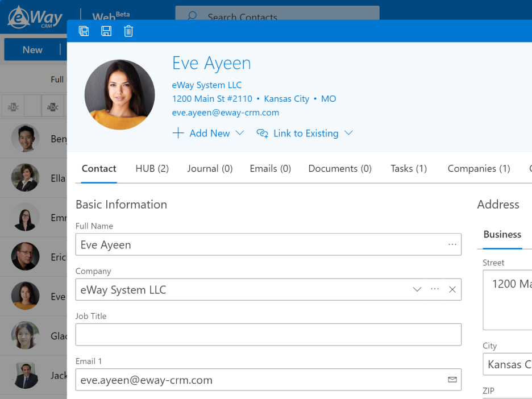Select Gla contact avatar in list
Screen dimensions: 532x399
(25, 335)
